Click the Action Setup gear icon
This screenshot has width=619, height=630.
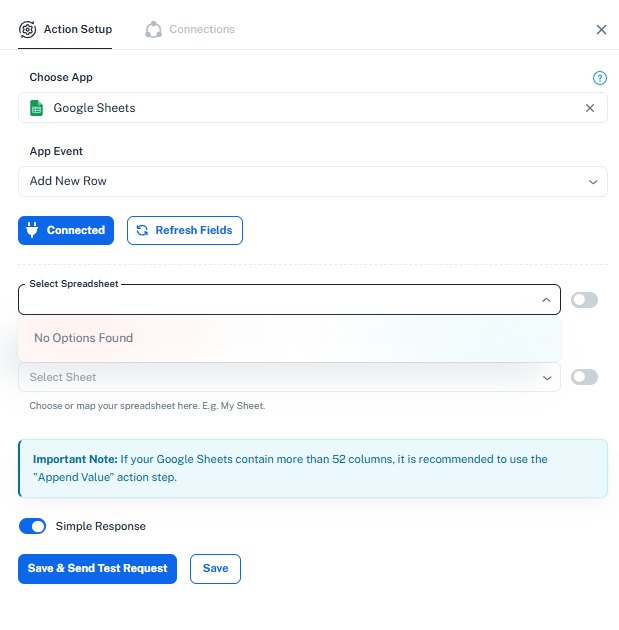[27, 29]
